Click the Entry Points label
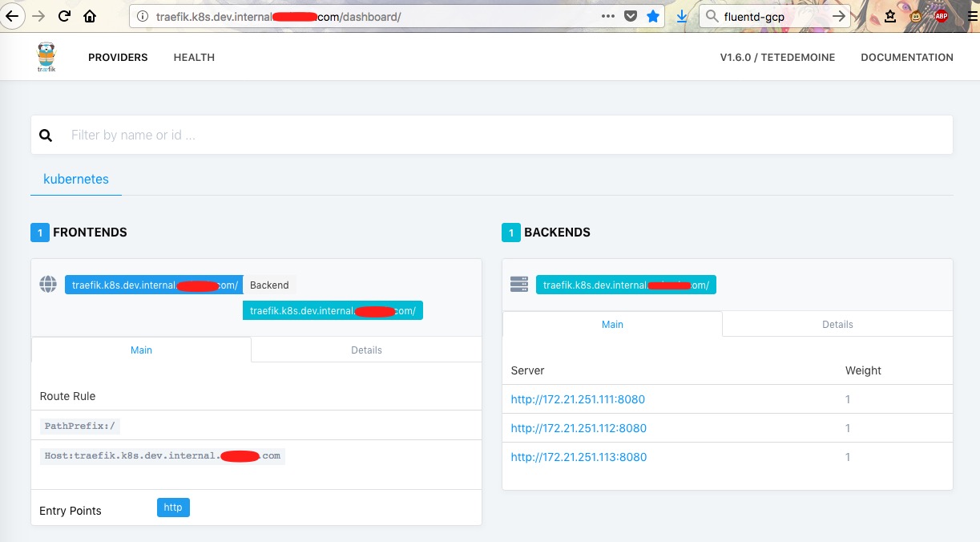 [x=71, y=511]
